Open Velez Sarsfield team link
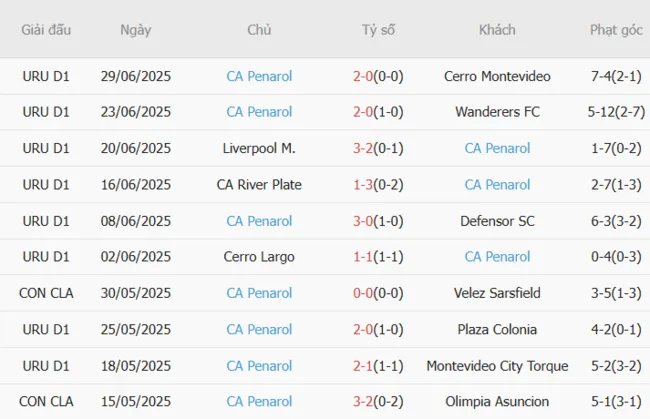This screenshot has width=650, height=419. point(497,293)
